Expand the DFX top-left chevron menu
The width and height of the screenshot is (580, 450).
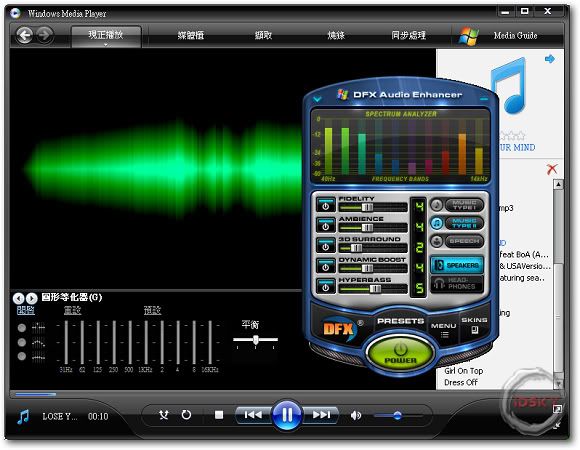click(317, 99)
